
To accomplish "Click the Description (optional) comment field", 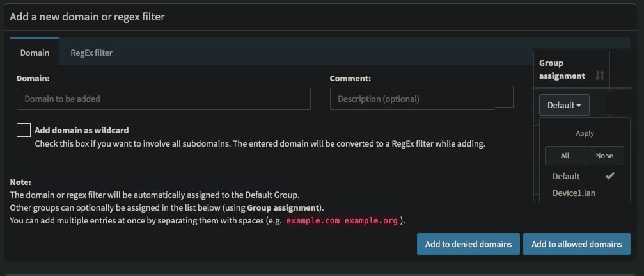I will [x=421, y=99].
